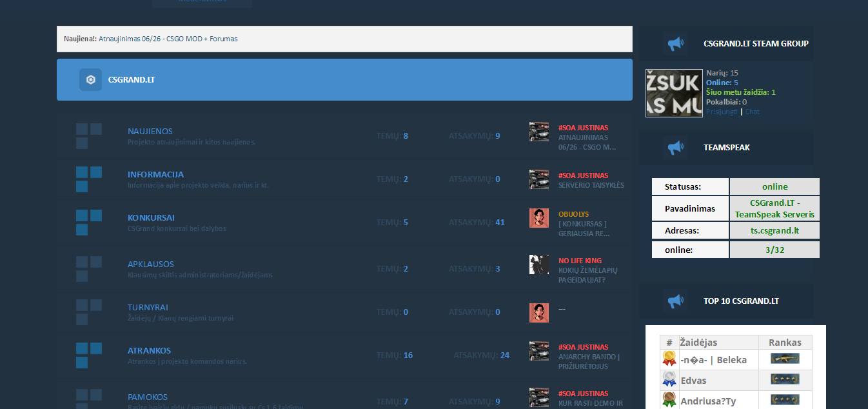Screen dimensions: 868x409
Task: Click Prisijungti to join the Steam group
Action: pos(722,112)
